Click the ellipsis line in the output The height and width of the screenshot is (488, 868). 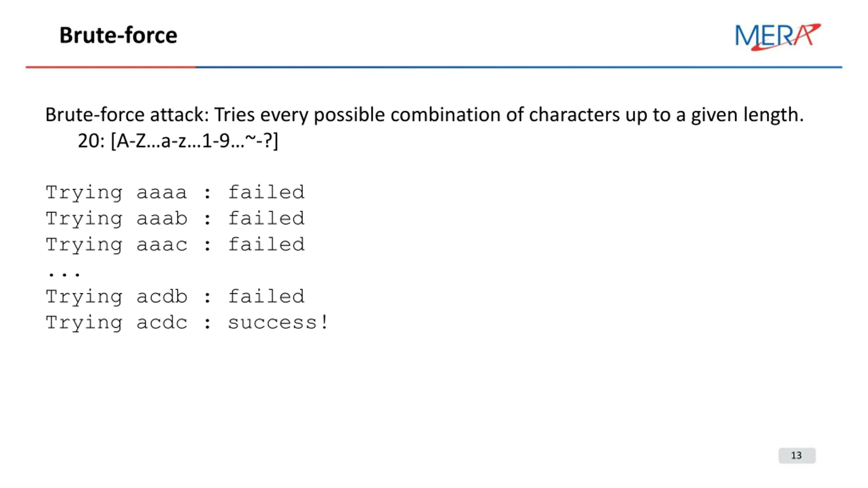point(64,273)
